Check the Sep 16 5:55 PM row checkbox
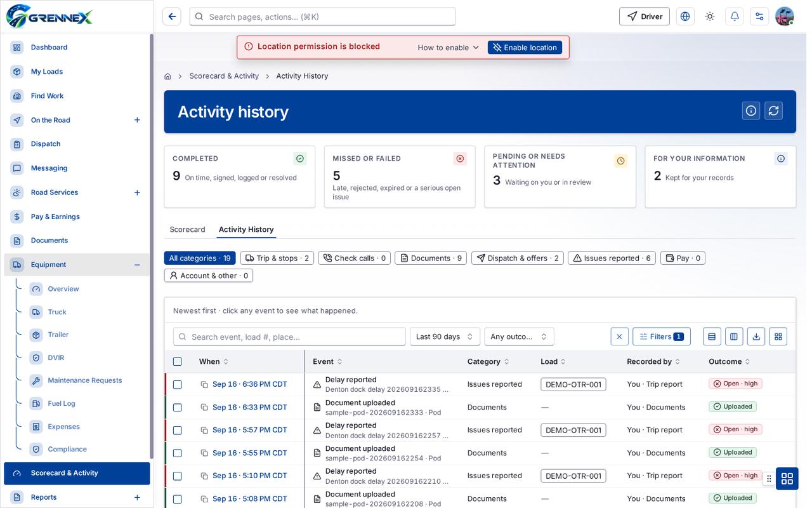 (x=178, y=453)
